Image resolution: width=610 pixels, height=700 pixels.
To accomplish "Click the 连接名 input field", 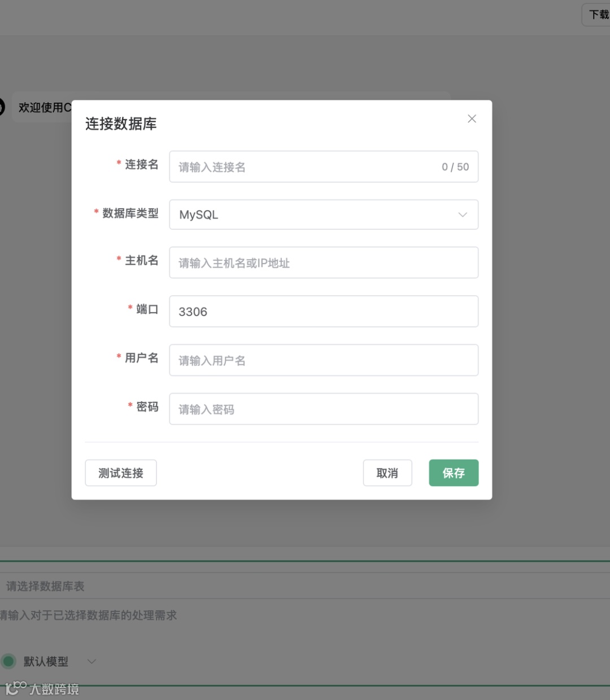I will pyautogui.click(x=324, y=167).
